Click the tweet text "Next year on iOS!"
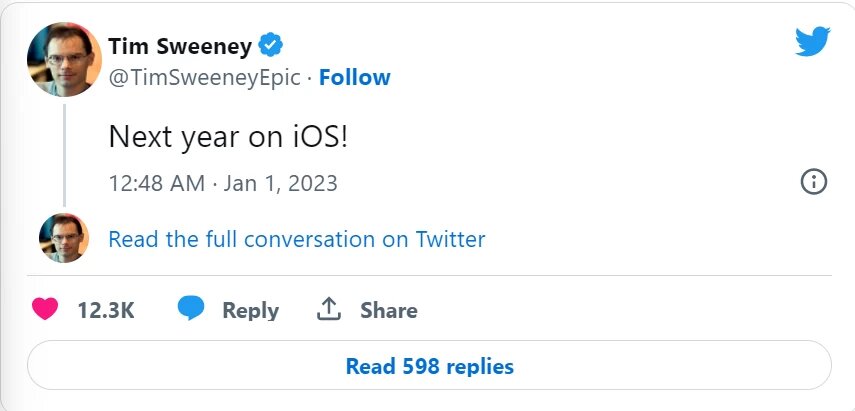The width and height of the screenshot is (855, 411). point(228,138)
